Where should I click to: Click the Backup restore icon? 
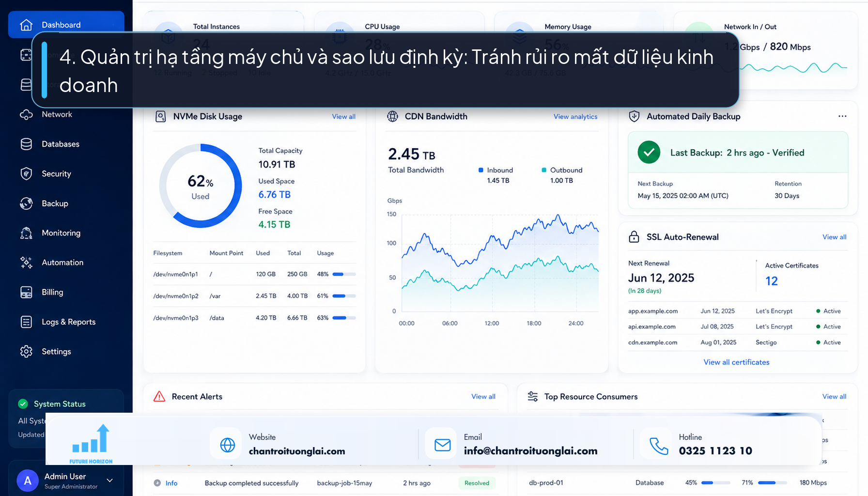pos(26,203)
